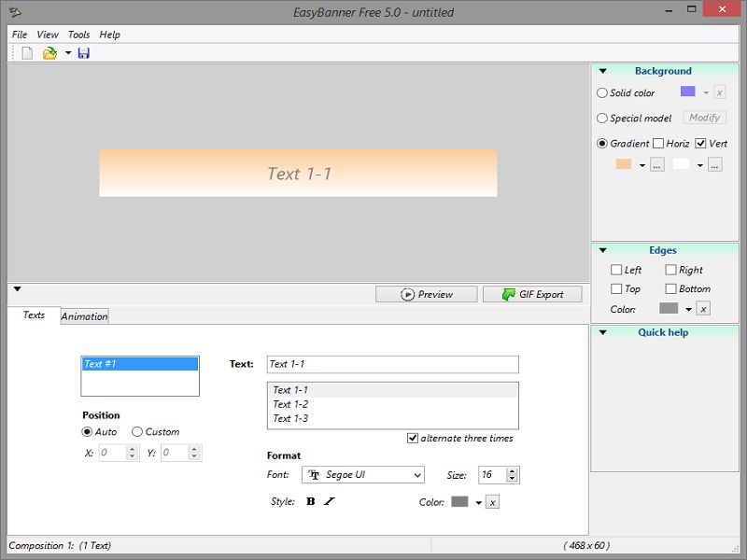
Task: Click the font Size input field
Action: [493, 475]
